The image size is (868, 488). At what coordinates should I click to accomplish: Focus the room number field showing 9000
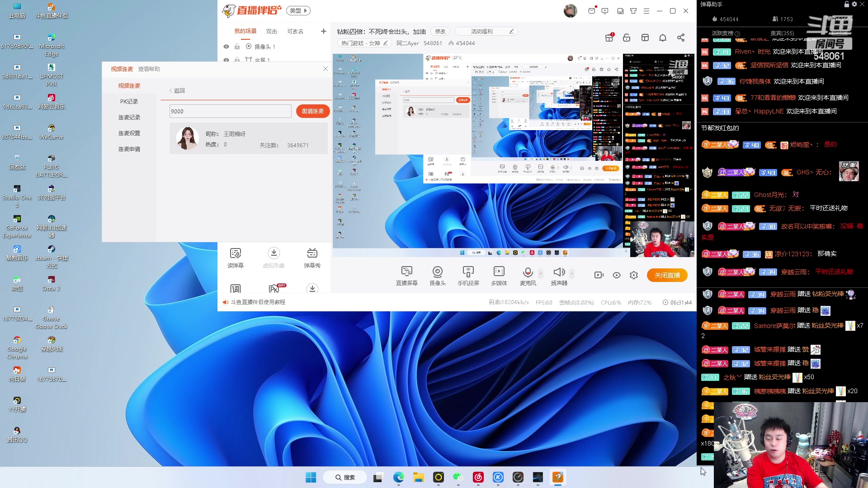(231, 111)
